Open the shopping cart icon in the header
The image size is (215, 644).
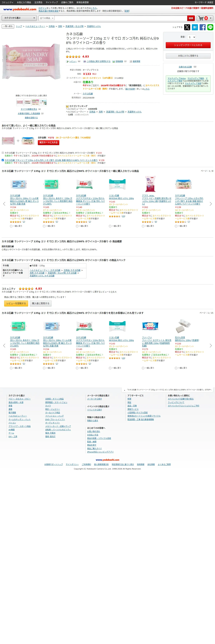coord(201,18)
